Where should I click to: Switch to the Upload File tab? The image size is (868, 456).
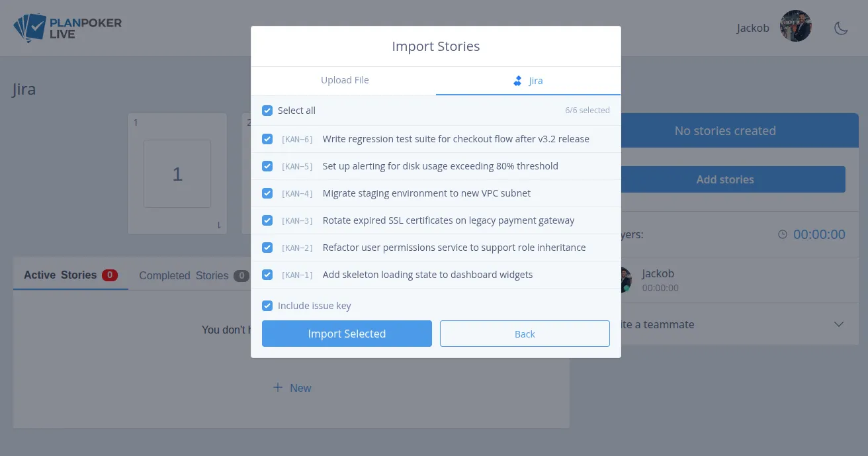pos(345,80)
